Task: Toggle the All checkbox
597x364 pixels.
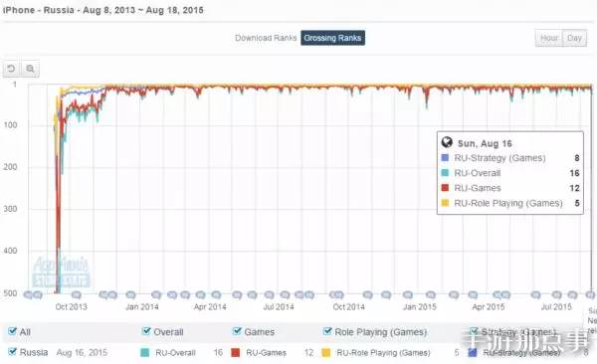Action: coord(13,331)
